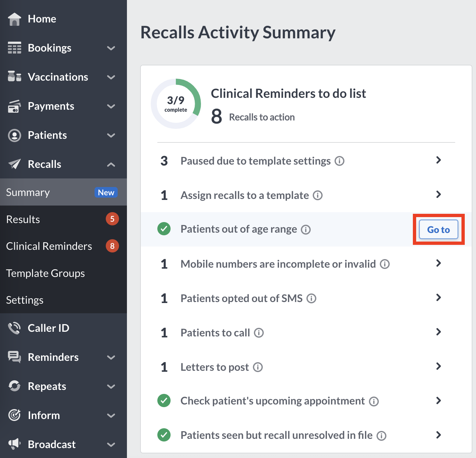Expand the Reminders sidebar chevron
The width and height of the screenshot is (476, 458).
point(111,358)
